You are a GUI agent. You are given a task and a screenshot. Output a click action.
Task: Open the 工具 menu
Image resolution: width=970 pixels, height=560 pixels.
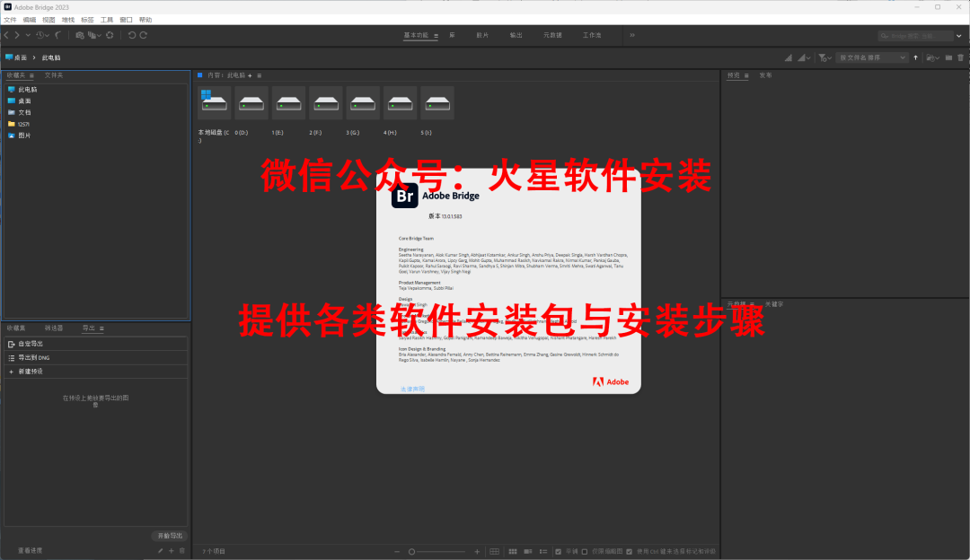click(x=107, y=20)
